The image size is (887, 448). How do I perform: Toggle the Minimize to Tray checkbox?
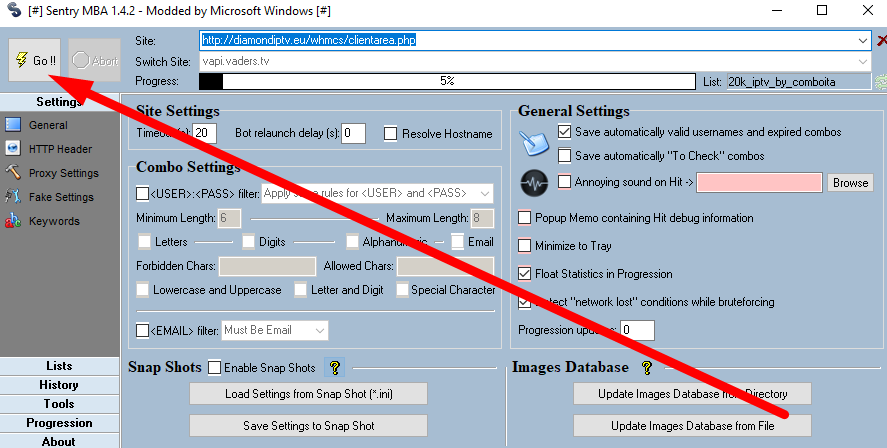point(524,245)
